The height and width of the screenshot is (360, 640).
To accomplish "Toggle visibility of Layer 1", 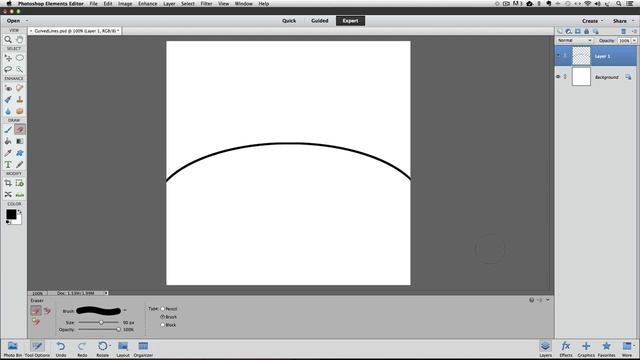I will [x=558, y=56].
